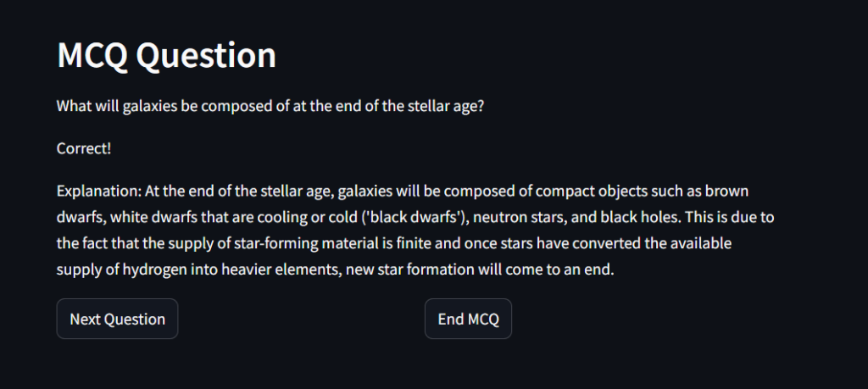The width and height of the screenshot is (868, 389).
Task: Click the 'Explanation:' label at paragraph start
Action: (99, 192)
